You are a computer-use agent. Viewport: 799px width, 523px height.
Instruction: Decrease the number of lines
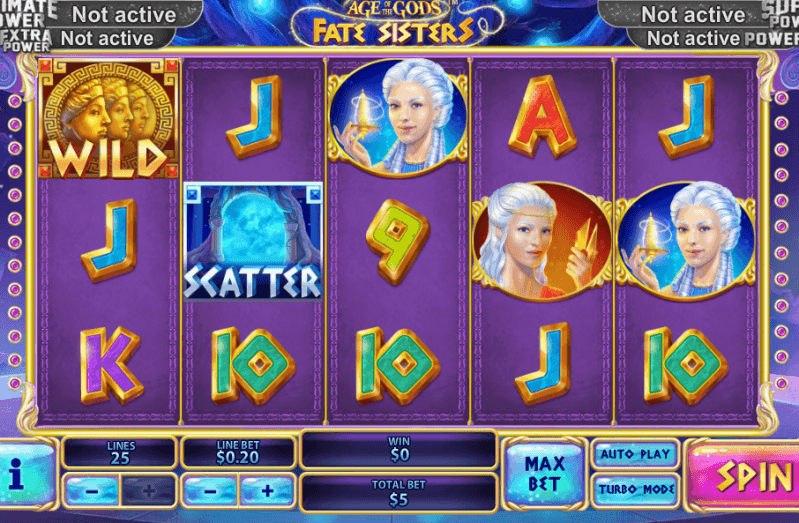[x=92, y=491]
